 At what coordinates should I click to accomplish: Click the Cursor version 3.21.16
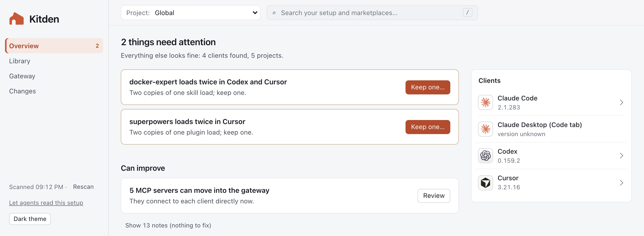(509, 187)
